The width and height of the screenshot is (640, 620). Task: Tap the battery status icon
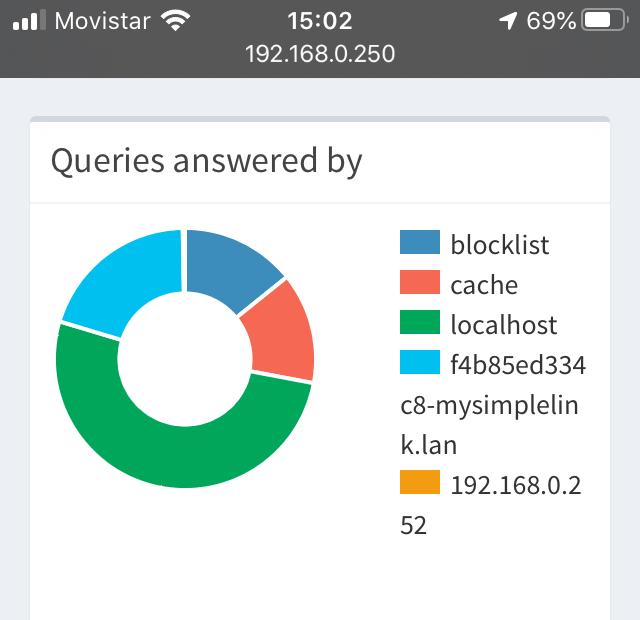click(605, 20)
